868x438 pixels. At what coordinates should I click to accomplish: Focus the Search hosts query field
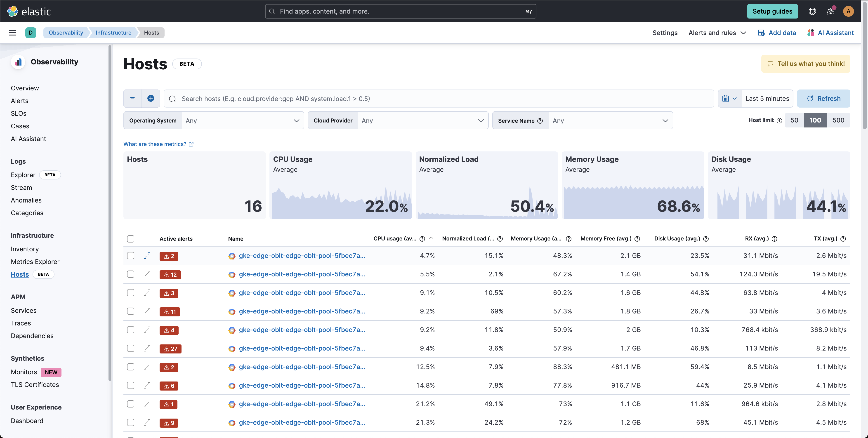(439, 98)
